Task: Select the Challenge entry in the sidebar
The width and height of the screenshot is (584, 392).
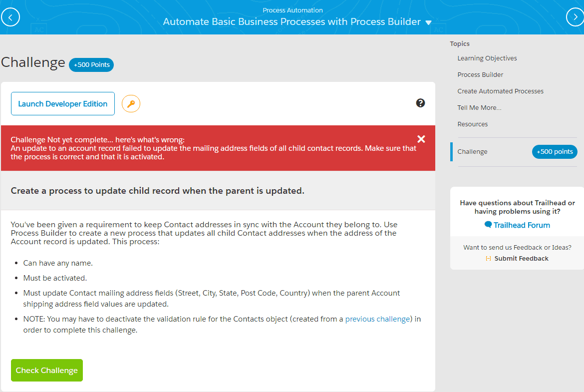Action: tap(472, 151)
